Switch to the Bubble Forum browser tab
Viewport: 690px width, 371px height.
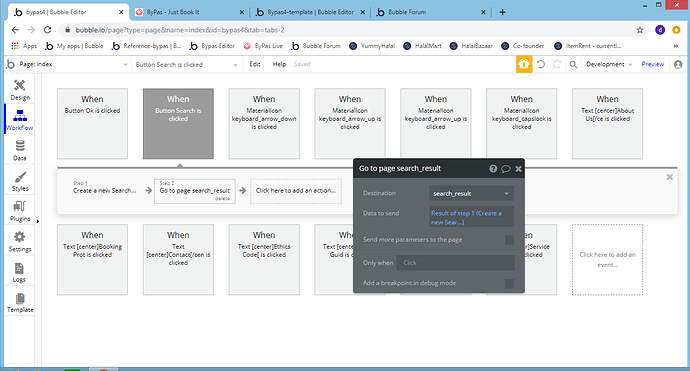coord(431,12)
